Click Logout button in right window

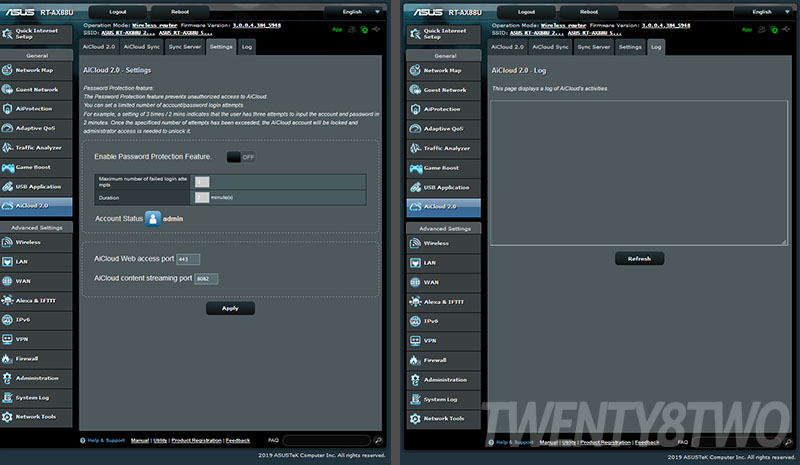click(527, 12)
